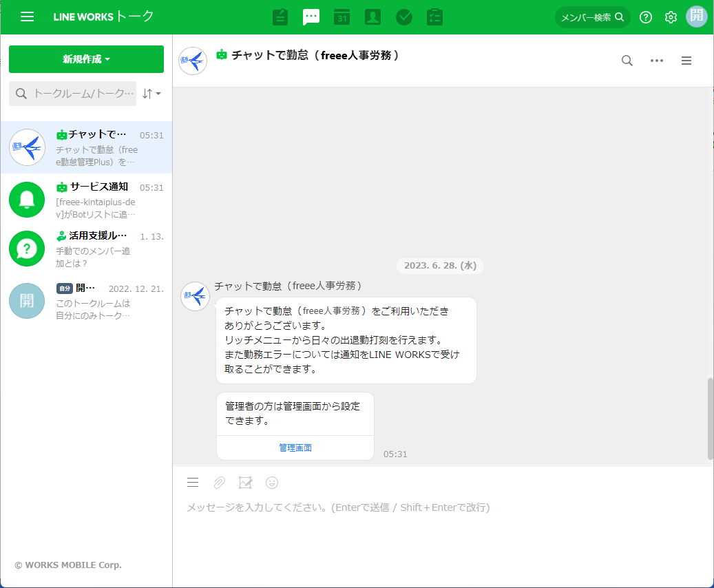Click the 05:31 timestamp beside the message

point(395,454)
